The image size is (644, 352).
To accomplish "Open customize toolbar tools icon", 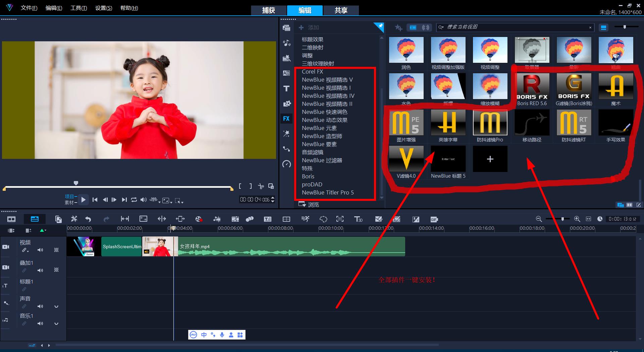I will coord(74,219).
